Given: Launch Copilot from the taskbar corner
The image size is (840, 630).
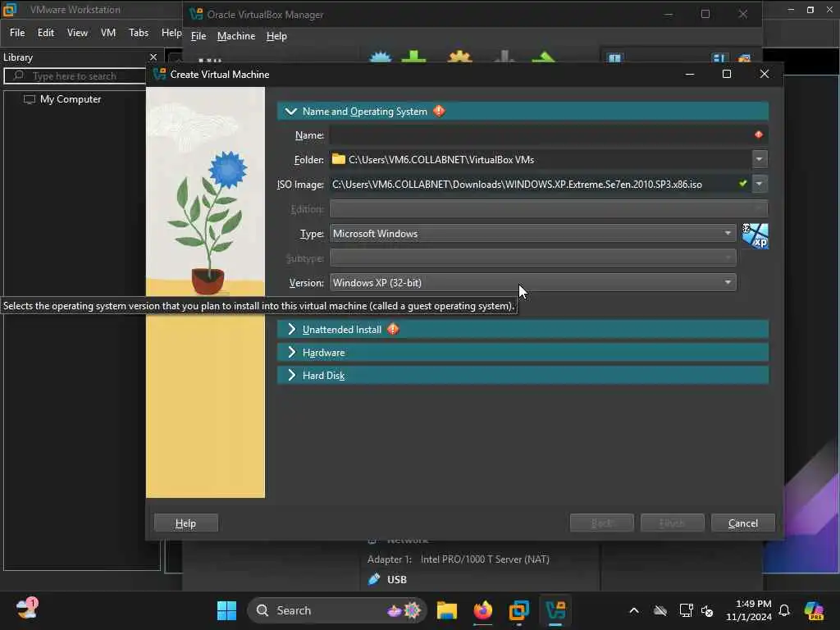Looking at the screenshot, I should (x=813, y=610).
